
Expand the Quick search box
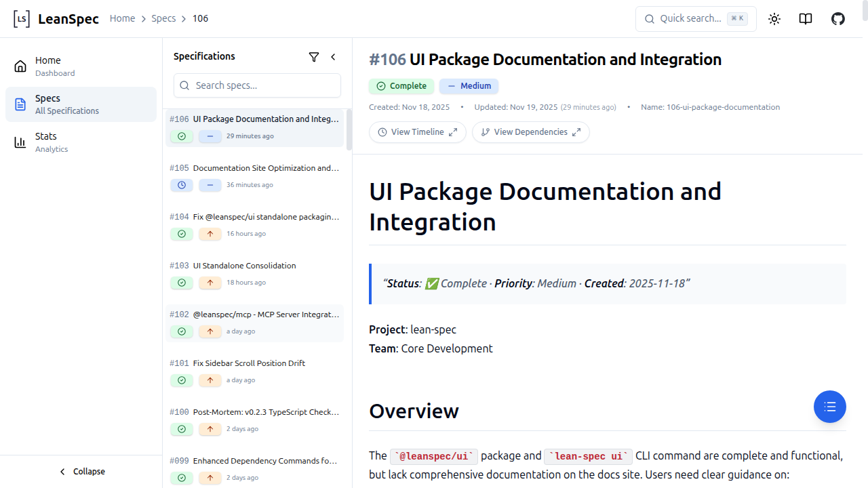[x=696, y=18]
